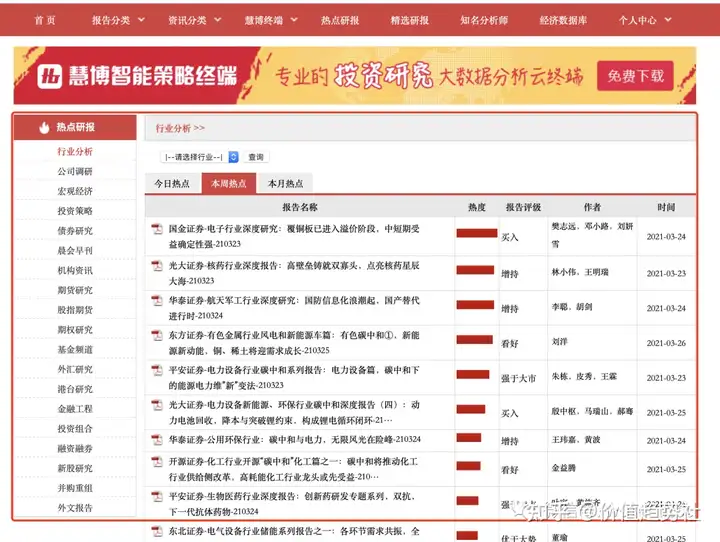Select 投资组合 in the sidebar
Screen dimensions: 720x542
point(75,429)
